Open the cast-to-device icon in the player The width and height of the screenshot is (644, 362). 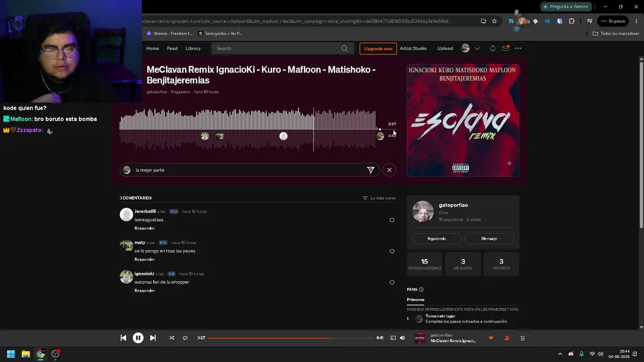click(393, 338)
